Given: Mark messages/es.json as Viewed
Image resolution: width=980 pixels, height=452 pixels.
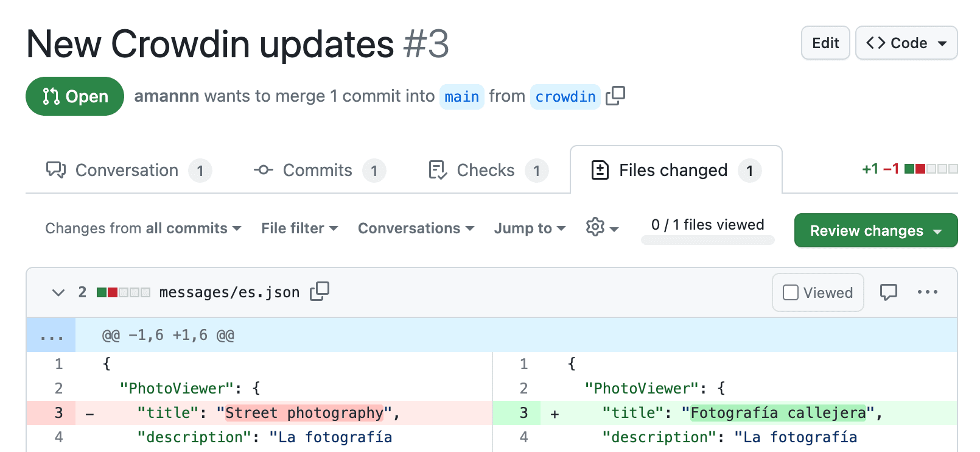Looking at the screenshot, I should 817,292.
